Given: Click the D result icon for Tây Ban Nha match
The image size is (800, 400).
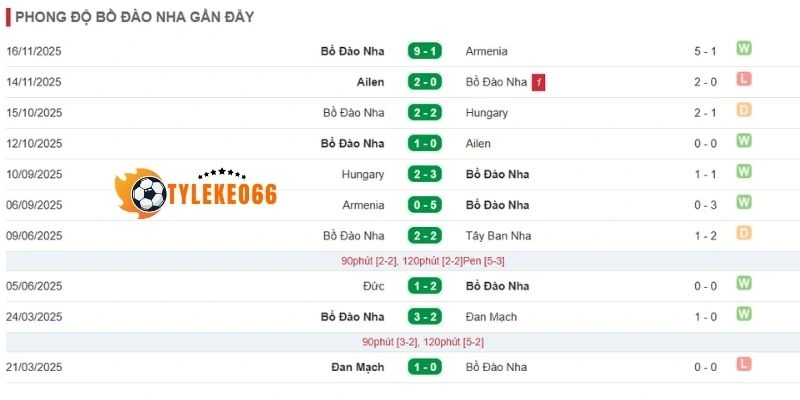Looking at the screenshot, I should 744,233.
